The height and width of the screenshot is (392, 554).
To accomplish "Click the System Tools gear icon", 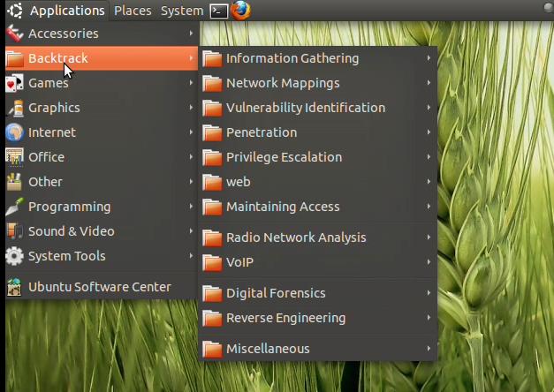I will pos(14,256).
